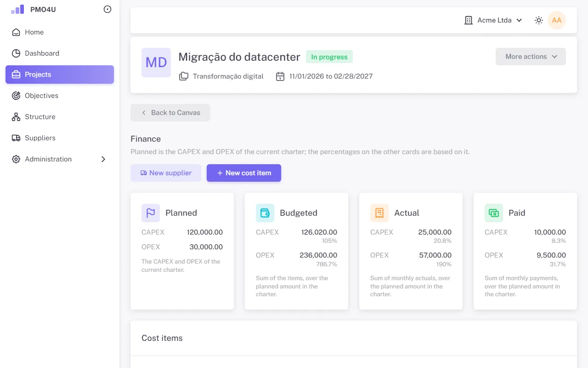
Task: Click the PMO4U logo icon
Action: coord(17,9)
